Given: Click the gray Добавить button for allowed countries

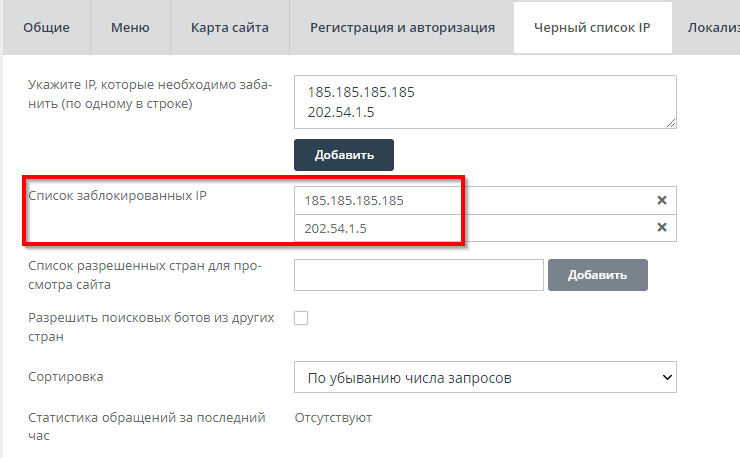Looking at the screenshot, I should click(598, 275).
